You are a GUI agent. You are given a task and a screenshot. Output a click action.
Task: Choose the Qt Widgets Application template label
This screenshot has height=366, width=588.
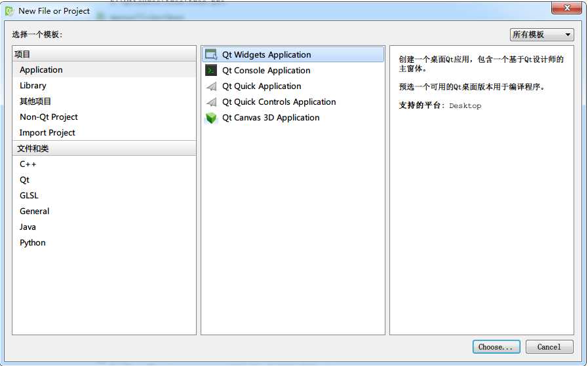point(266,55)
